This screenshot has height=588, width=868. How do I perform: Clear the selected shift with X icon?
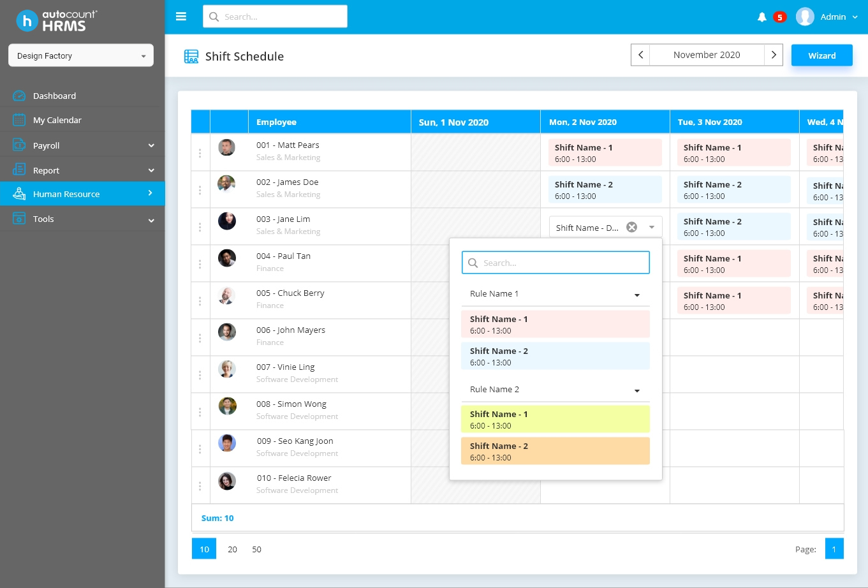(631, 227)
